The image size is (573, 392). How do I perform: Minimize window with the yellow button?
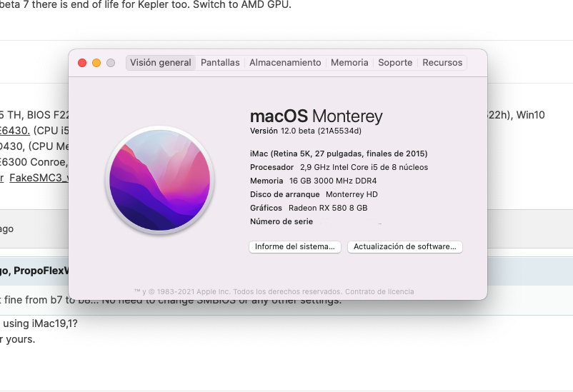coord(96,63)
